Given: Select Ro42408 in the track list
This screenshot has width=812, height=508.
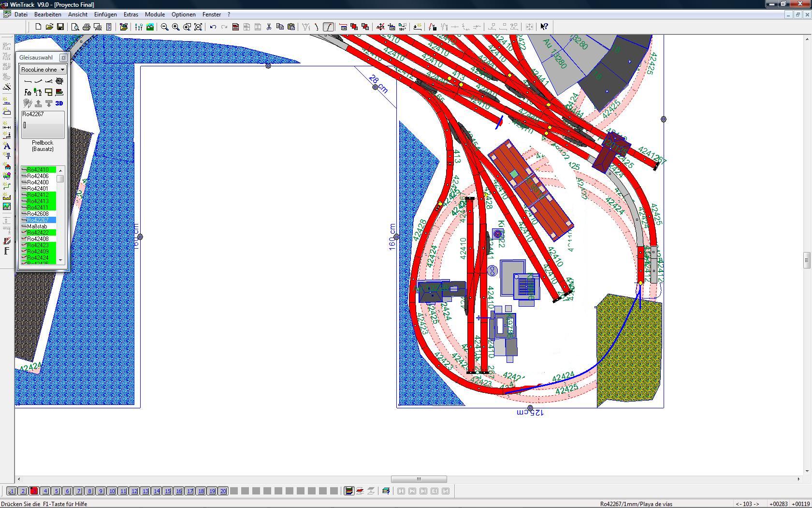Looking at the screenshot, I should tap(39, 239).
